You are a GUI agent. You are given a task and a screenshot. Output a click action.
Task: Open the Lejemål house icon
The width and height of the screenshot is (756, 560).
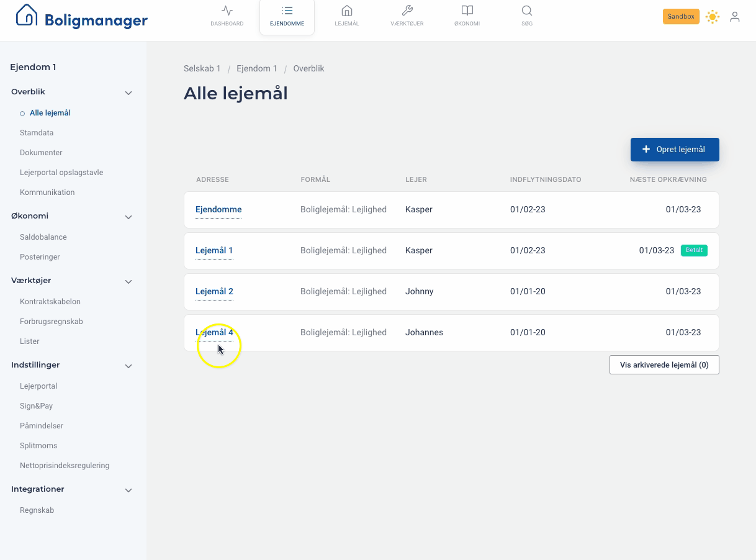pyautogui.click(x=347, y=11)
